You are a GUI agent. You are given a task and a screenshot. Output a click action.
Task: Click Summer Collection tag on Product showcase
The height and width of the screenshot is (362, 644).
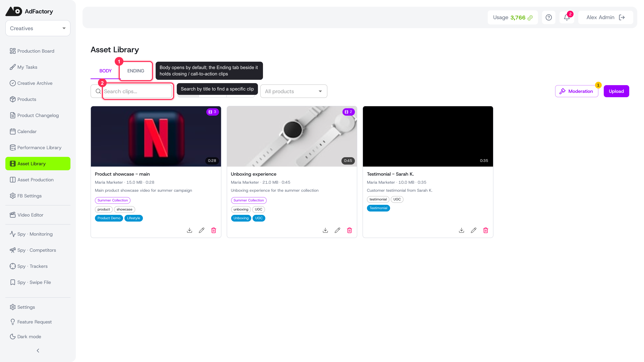point(113,200)
